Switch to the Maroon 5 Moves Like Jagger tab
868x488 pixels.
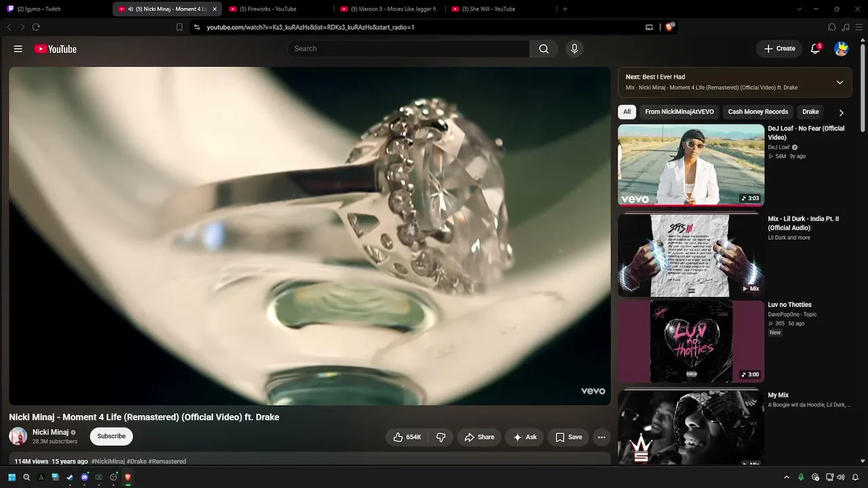pos(389,9)
